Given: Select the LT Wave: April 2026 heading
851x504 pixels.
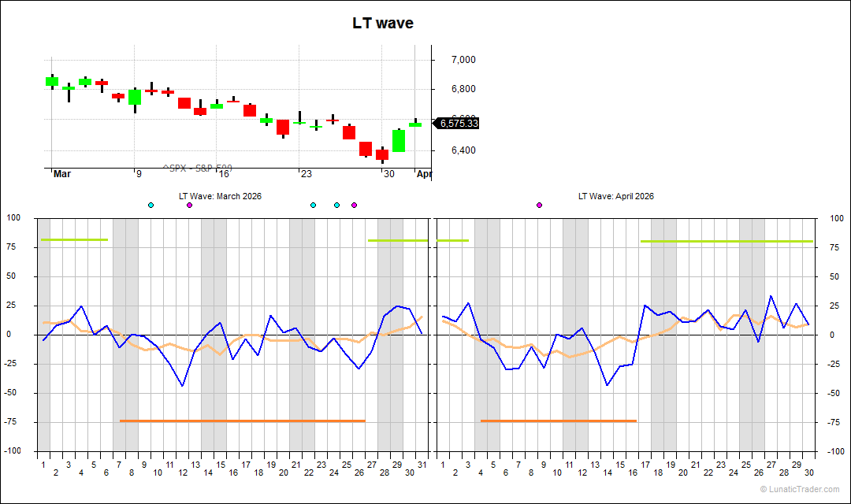Looking at the screenshot, I should pos(615,196).
